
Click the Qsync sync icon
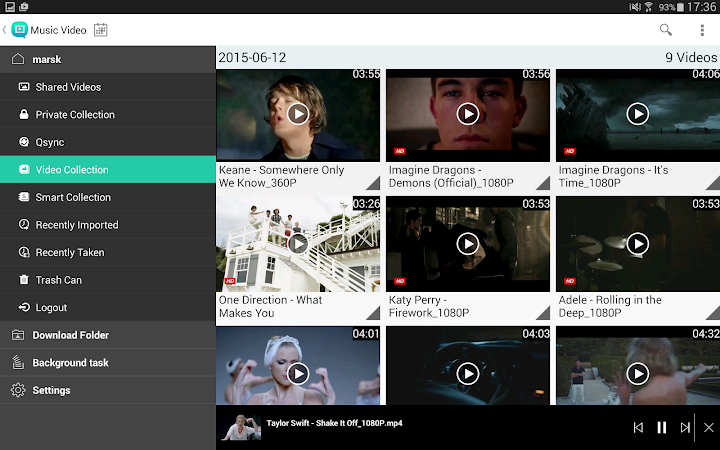[x=24, y=141]
